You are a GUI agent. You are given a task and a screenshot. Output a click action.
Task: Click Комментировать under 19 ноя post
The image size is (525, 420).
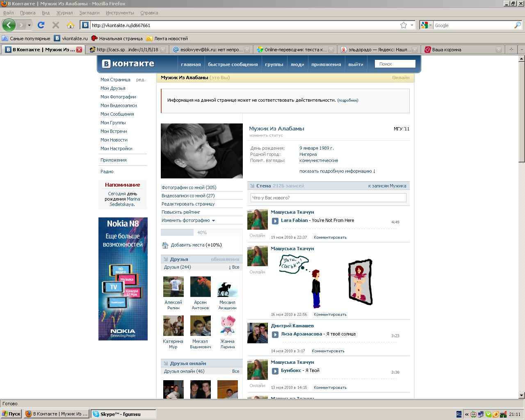330,237
